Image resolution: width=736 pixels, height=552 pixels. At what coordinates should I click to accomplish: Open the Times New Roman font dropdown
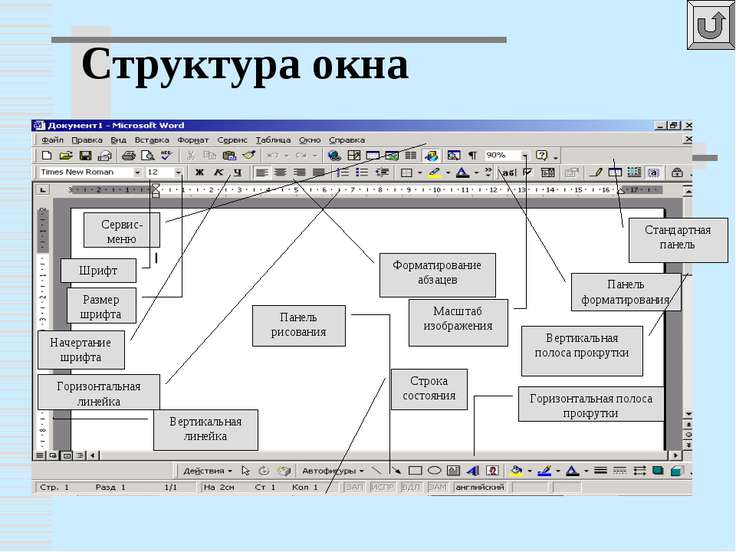(137, 173)
